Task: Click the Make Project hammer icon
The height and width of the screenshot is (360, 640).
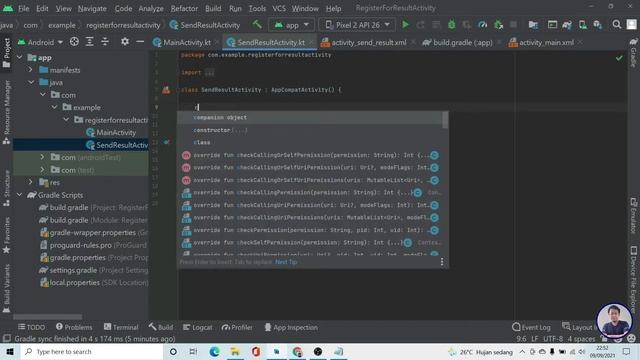Action: tap(257, 24)
